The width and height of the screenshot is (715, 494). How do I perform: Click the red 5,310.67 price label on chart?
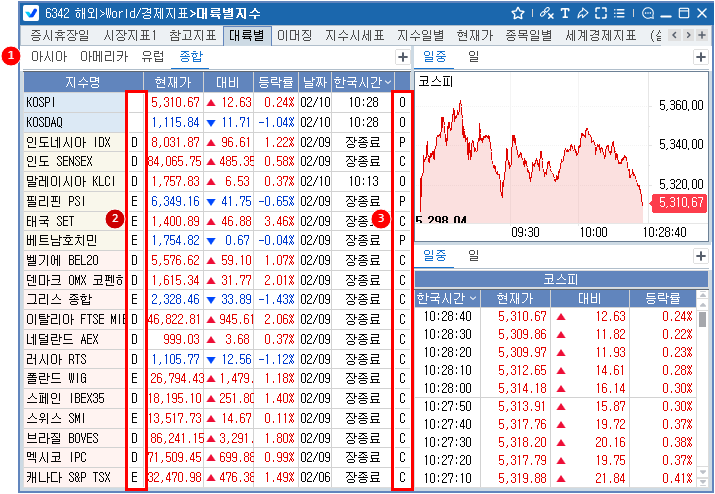point(680,202)
